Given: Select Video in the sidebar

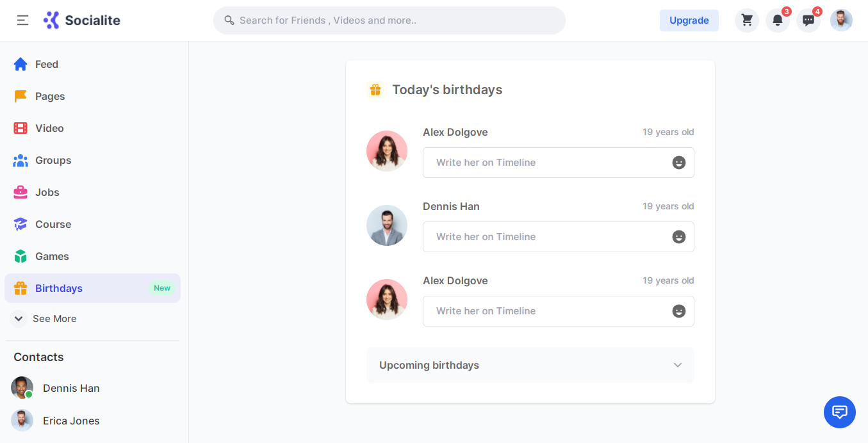Looking at the screenshot, I should click(49, 128).
